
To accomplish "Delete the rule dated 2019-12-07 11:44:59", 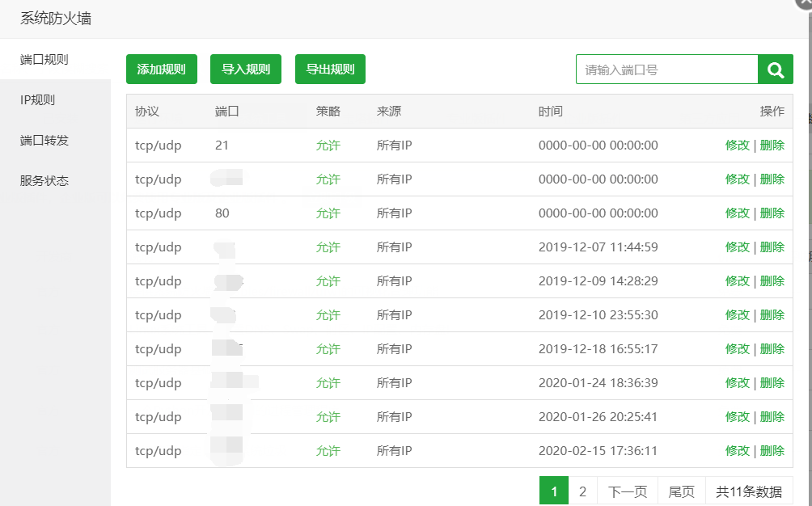I will pyautogui.click(x=772, y=247).
